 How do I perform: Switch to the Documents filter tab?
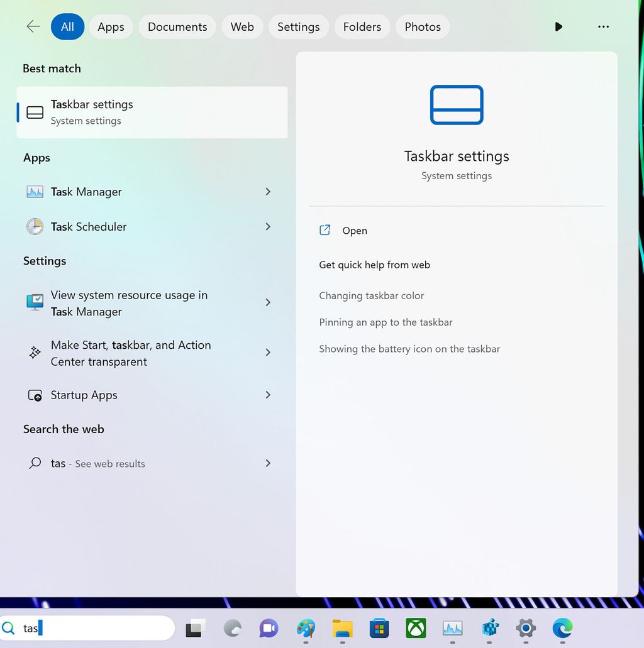pyautogui.click(x=177, y=26)
